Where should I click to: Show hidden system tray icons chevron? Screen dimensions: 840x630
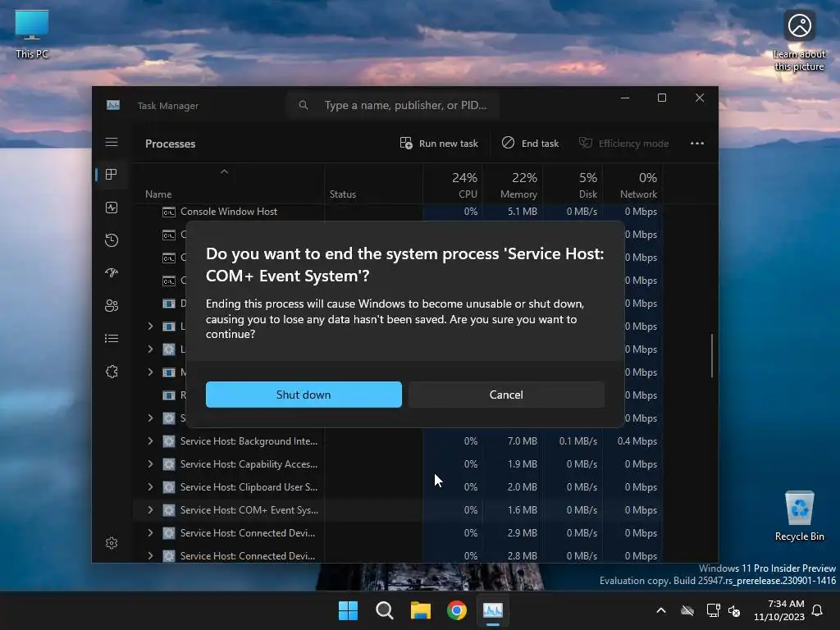661,610
